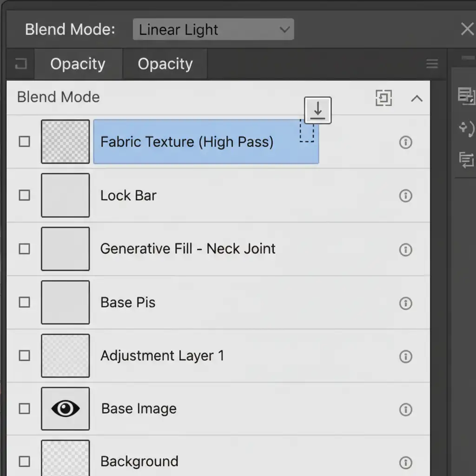This screenshot has height=476, width=476.
Task: Click the Adjustment Layer 1 name
Action: click(x=162, y=356)
